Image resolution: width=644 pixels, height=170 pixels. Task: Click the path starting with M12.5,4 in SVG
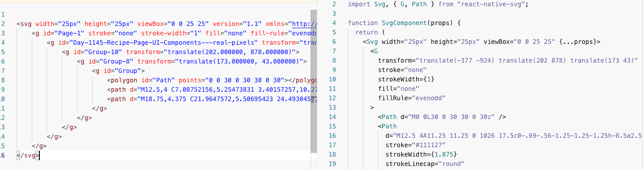point(212,89)
